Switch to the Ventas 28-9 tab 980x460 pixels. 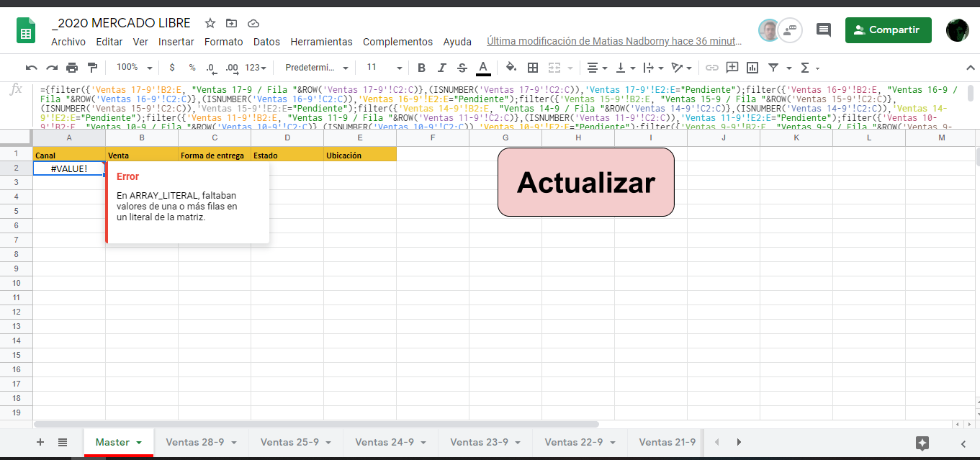click(x=201, y=442)
